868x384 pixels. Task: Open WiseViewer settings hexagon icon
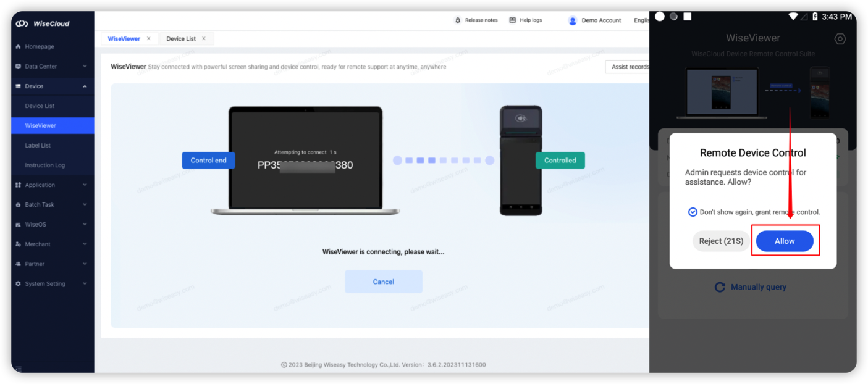pyautogui.click(x=840, y=39)
